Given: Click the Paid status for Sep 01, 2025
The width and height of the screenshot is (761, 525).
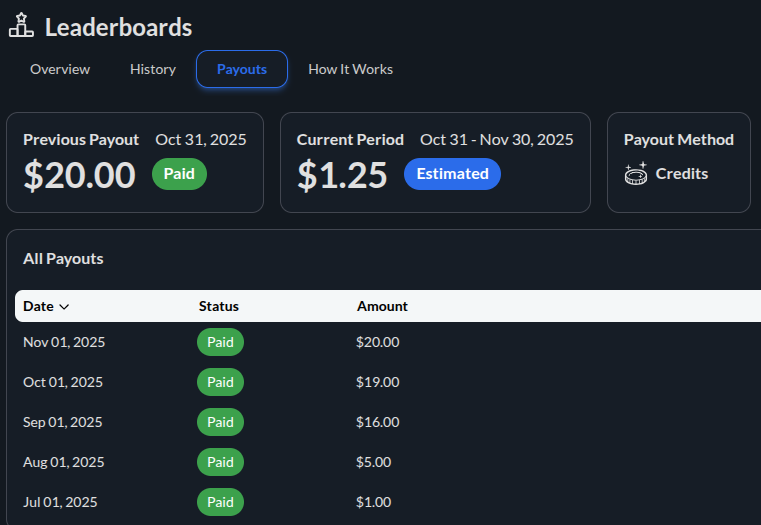Looking at the screenshot, I should [x=220, y=422].
